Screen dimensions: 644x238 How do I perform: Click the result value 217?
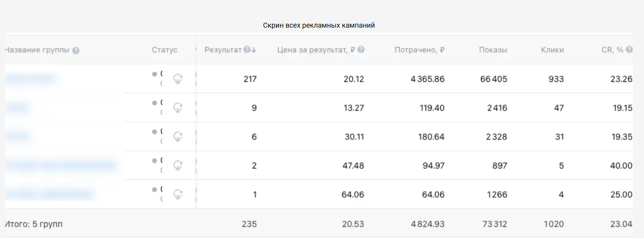(x=250, y=79)
